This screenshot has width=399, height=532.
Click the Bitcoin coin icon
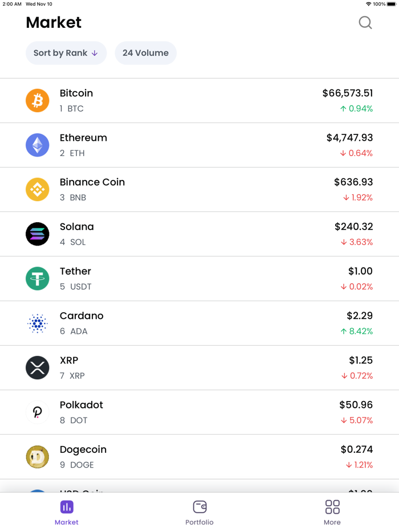pos(38,100)
